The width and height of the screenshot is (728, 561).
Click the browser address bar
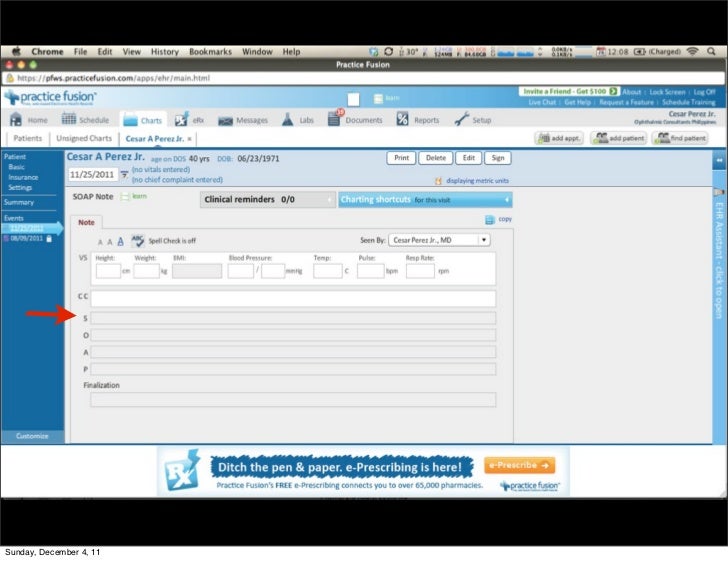point(364,78)
